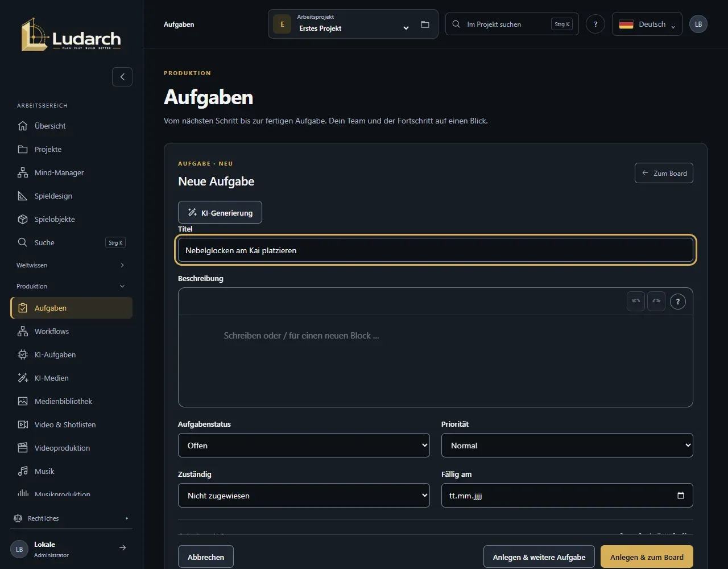This screenshot has height=569, width=728.
Task: Select Aufgaben in the sidebar
Action: tap(71, 308)
